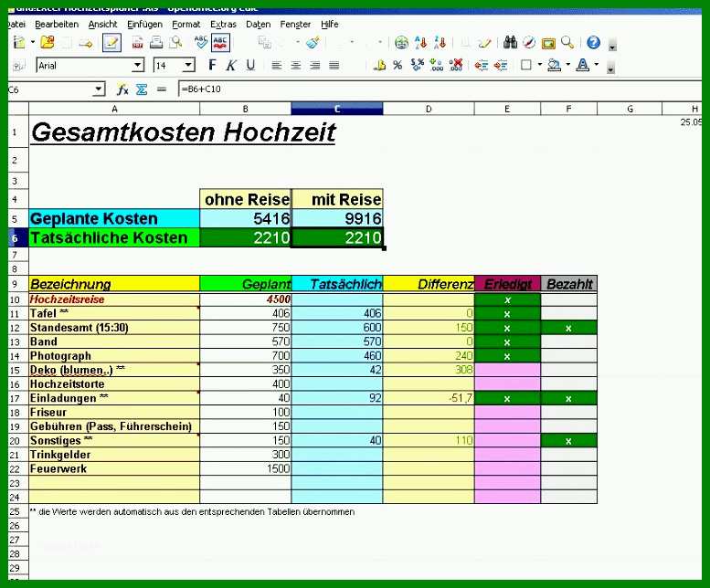710x588 pixels.
Task: Expand the Arial font name dropdown
Action: (138, 66)
